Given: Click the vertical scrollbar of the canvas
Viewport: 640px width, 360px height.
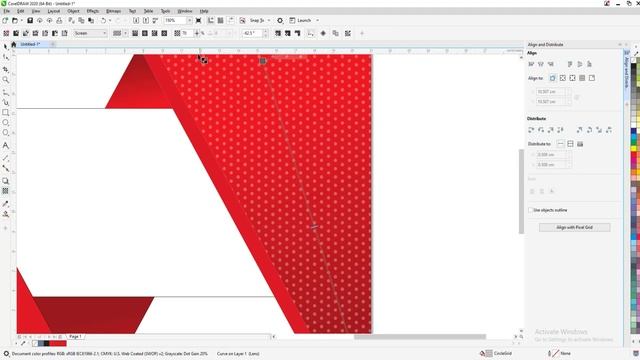Looking at the screenshot, I should 521,191.
